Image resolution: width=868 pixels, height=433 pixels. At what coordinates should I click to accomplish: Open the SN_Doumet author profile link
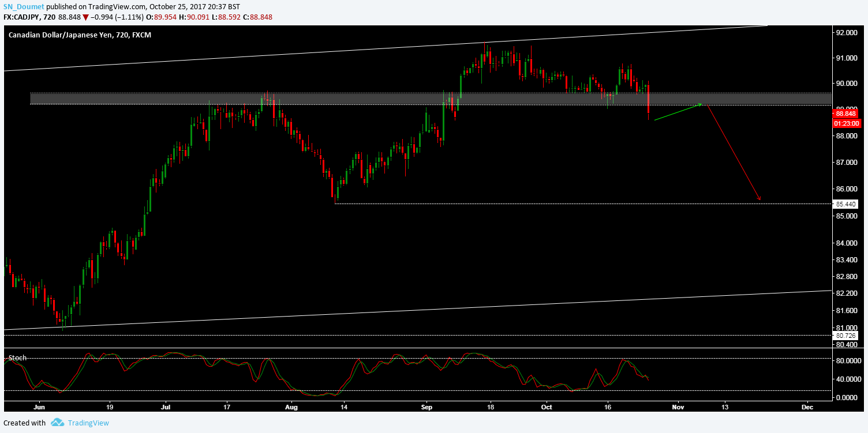tap(24, 6)
